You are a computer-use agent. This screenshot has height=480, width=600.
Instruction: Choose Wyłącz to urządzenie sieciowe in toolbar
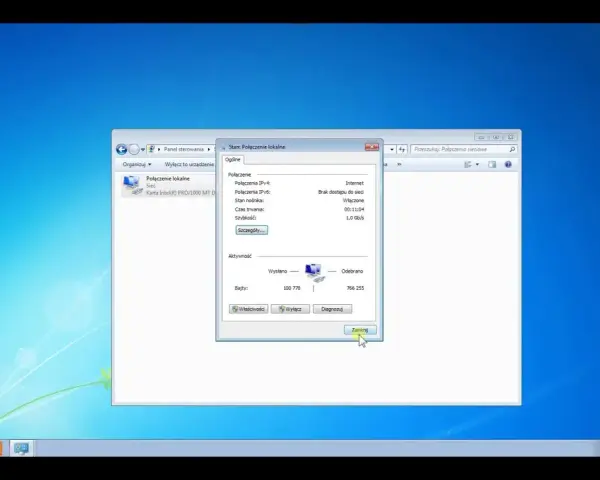pos(189,164)
